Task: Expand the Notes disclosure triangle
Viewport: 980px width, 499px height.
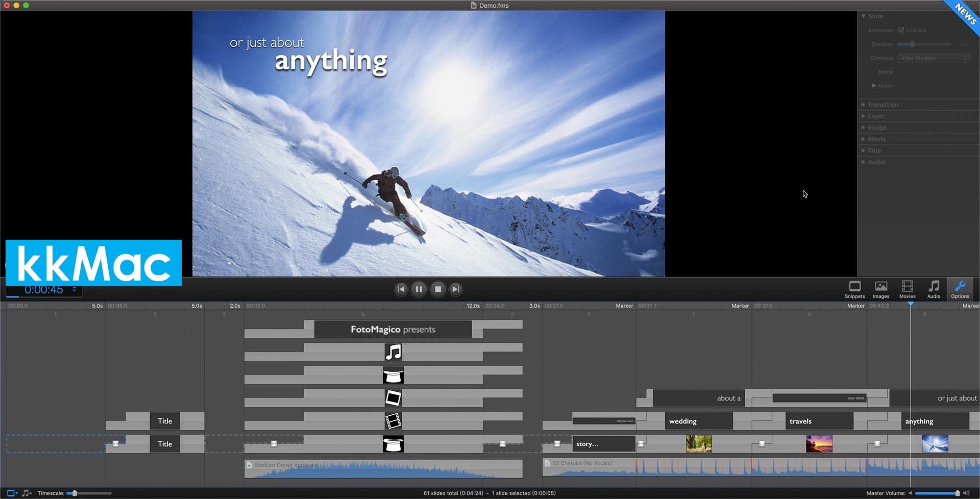Action: tap(874, 86)
